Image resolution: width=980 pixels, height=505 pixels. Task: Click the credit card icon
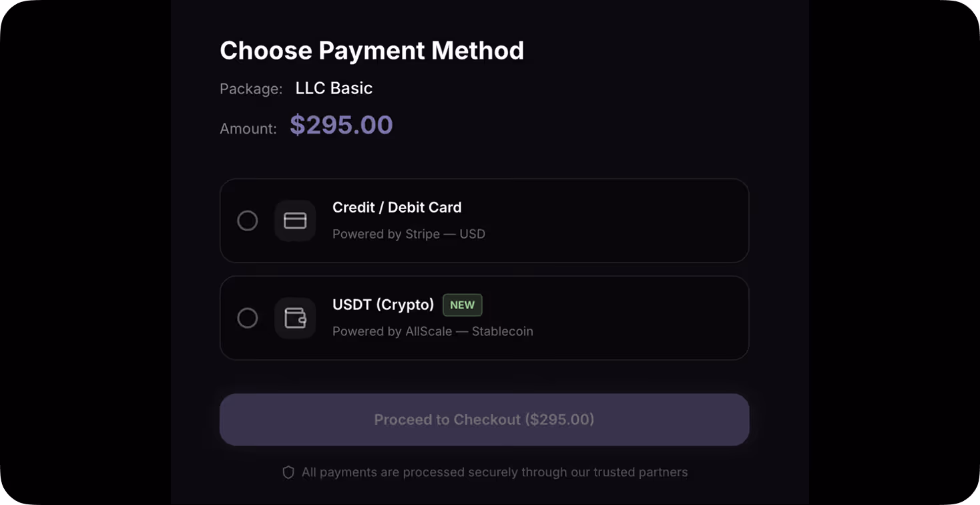[295, 220]
